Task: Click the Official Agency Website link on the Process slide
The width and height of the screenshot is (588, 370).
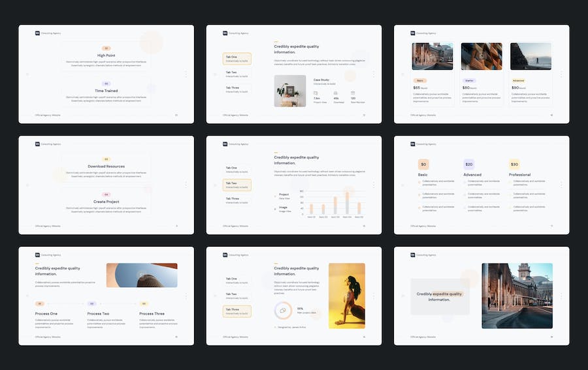Action: [x=48, y=337]
